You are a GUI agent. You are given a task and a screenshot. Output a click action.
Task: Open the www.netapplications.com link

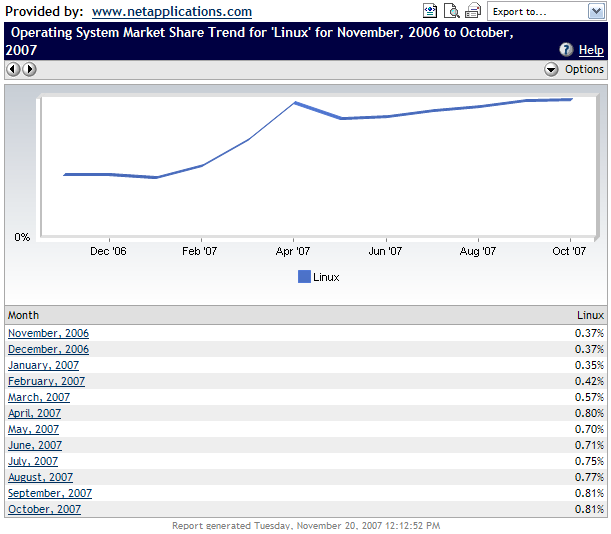click(172, 12)
